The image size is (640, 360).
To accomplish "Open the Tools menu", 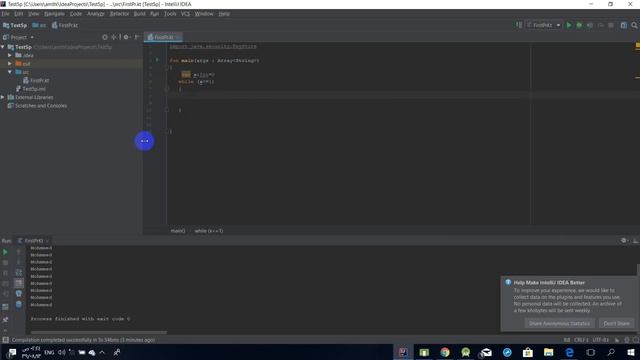I will point(170,14).
